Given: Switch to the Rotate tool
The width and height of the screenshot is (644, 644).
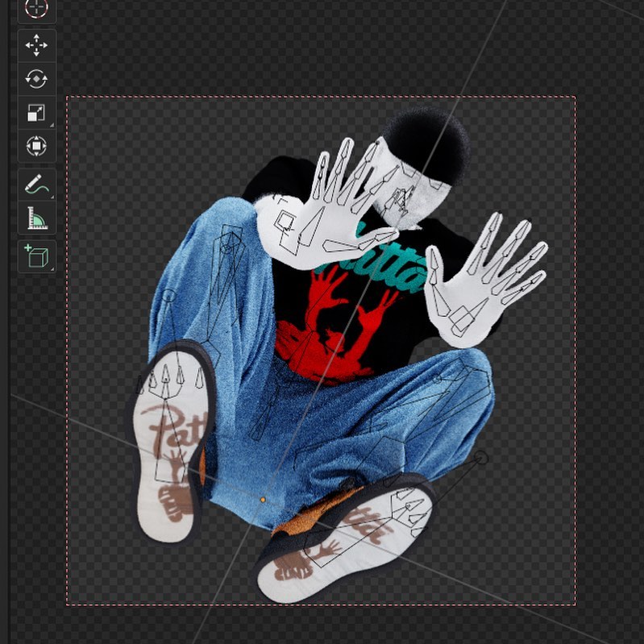Looking at the screenshot, I should [x=36, y=79].
